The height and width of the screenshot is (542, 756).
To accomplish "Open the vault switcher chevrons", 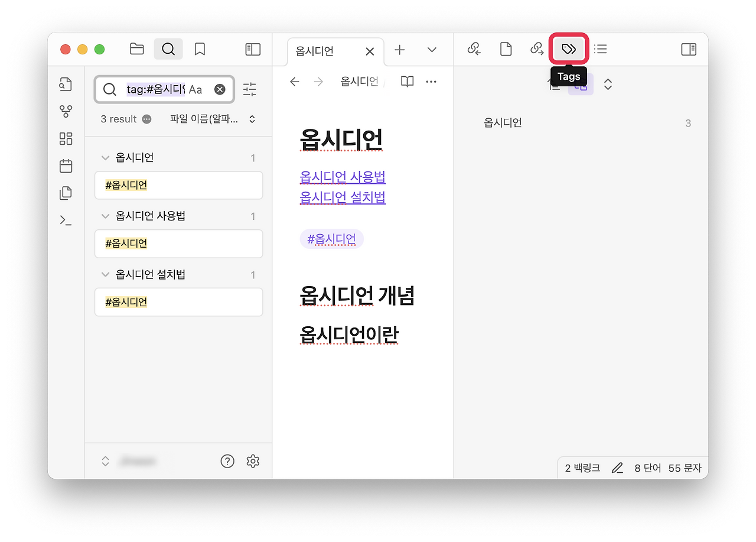I will tap(106, 461).
